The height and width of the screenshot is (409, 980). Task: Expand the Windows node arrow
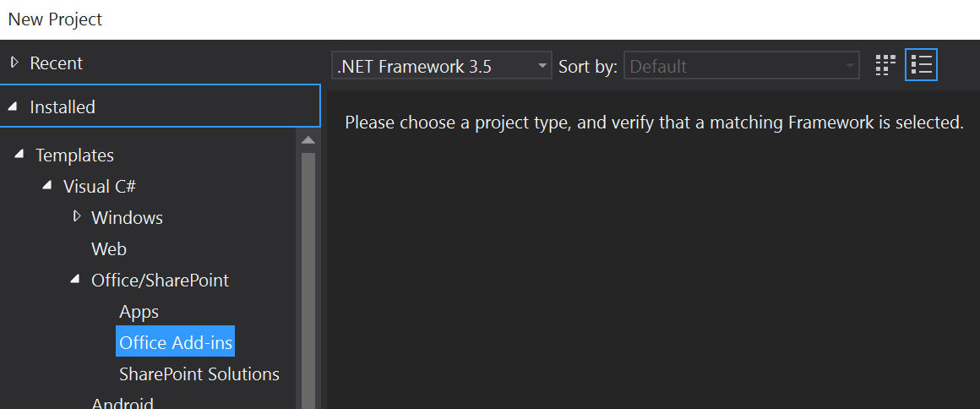tap(77, 216)
